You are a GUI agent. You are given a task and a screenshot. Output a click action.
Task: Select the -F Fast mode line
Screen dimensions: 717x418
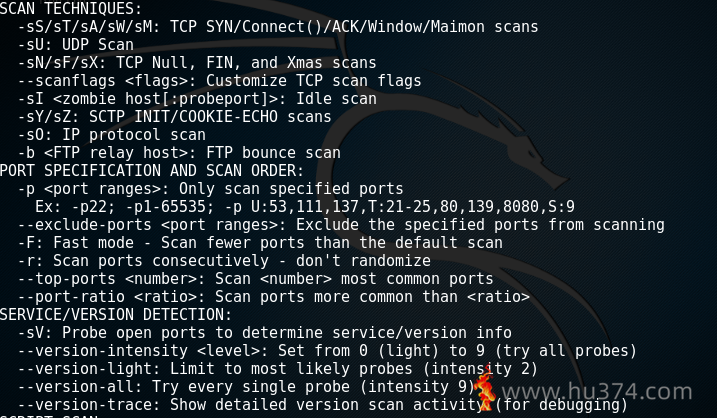pyautogui.click(x=260, y=243)
